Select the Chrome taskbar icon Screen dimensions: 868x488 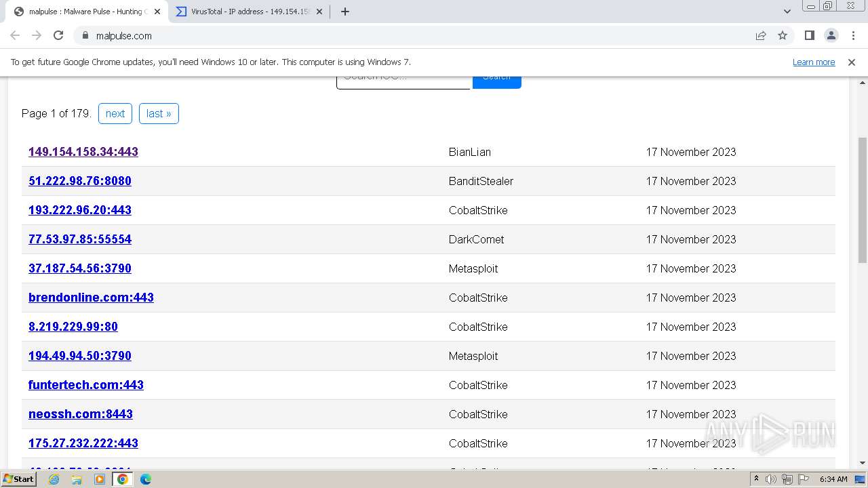click(x=123, y=479)
